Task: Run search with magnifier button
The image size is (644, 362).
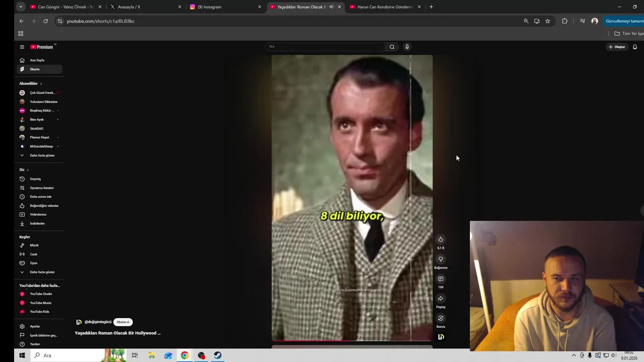Action: point(392,47)
